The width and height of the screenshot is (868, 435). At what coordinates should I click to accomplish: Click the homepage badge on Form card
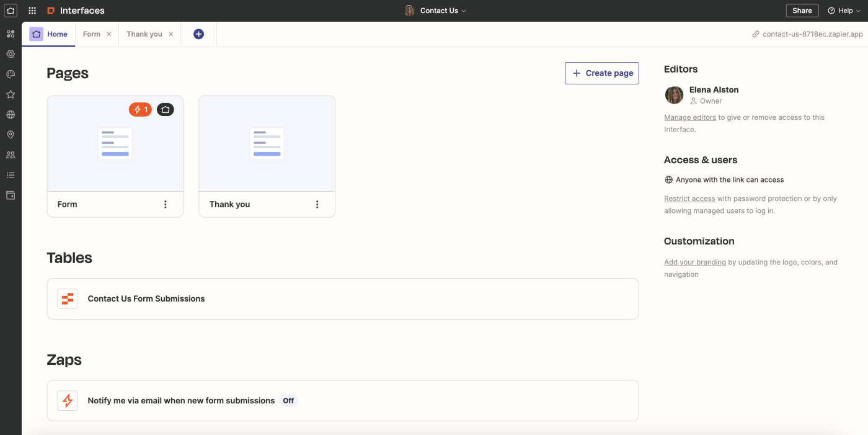166,110
